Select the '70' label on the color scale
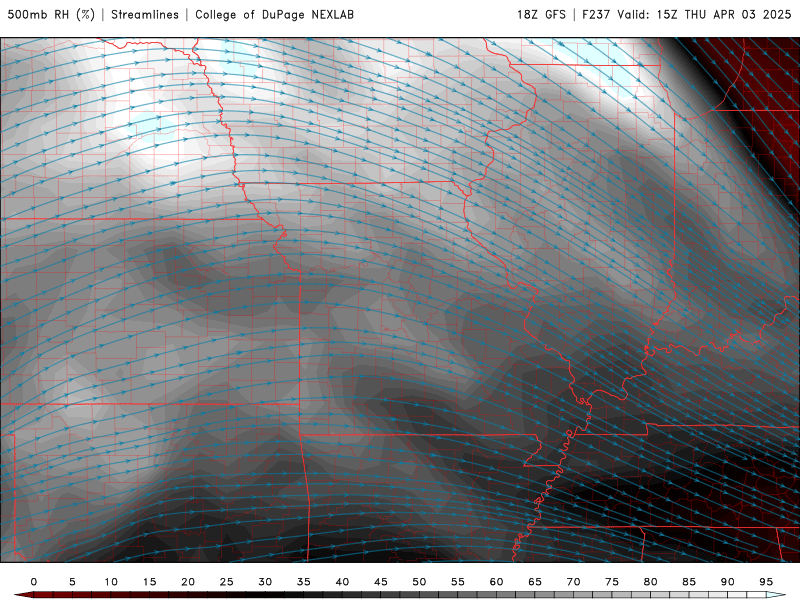Viewport: 800px width, 600px height. (x=573, y=582)
